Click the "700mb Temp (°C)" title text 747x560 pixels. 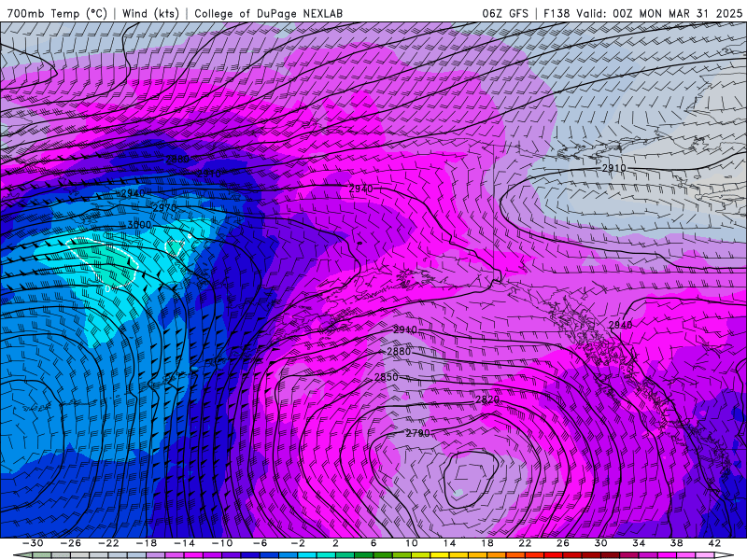57,13
